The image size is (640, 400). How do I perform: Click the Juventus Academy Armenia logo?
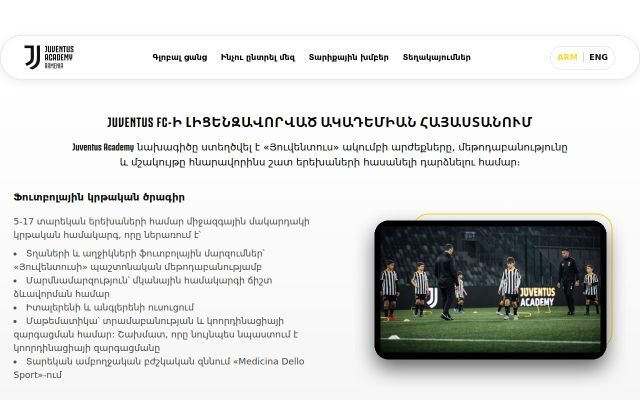pos(49,57)
